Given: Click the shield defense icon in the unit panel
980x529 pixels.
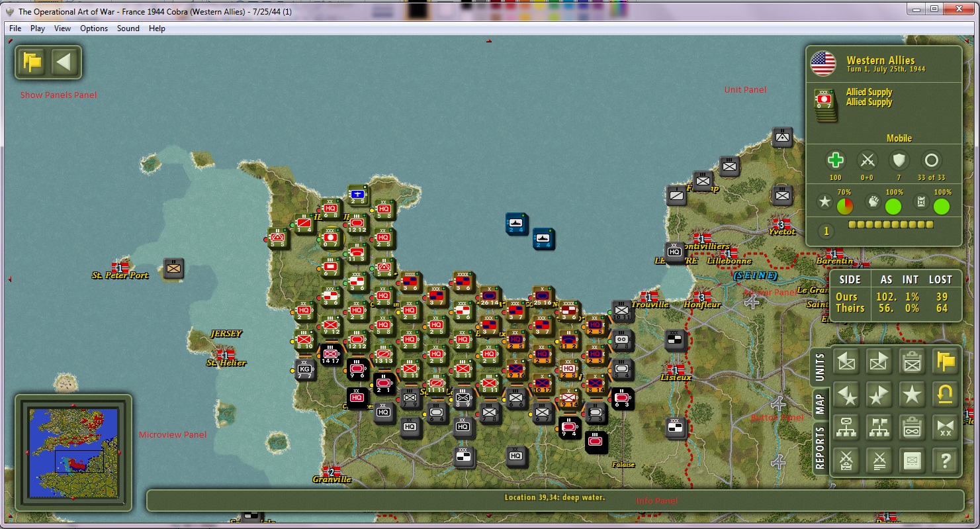Looking at the screenshot, I should 898,160.
